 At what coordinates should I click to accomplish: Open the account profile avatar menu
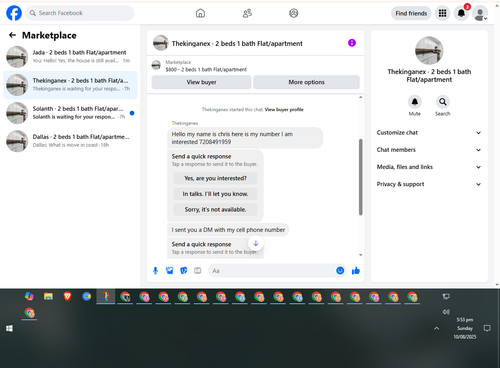click(x=480, y=13)
